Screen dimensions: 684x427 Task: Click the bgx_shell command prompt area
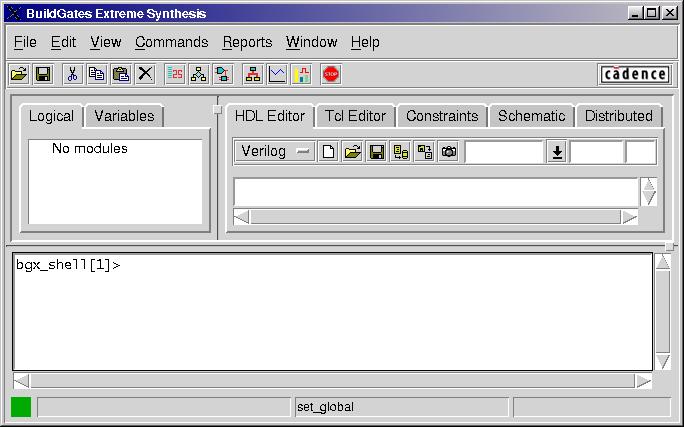[x=333, y=312]
